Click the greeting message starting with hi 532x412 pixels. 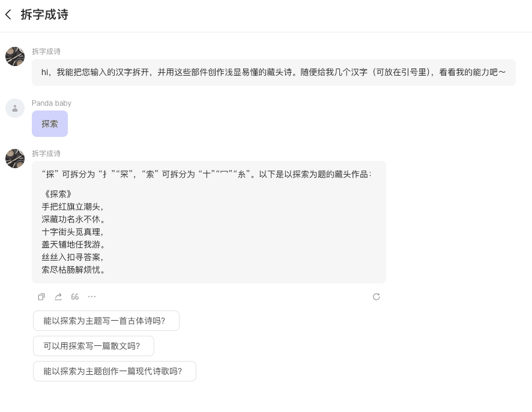[x=273, y=72]
